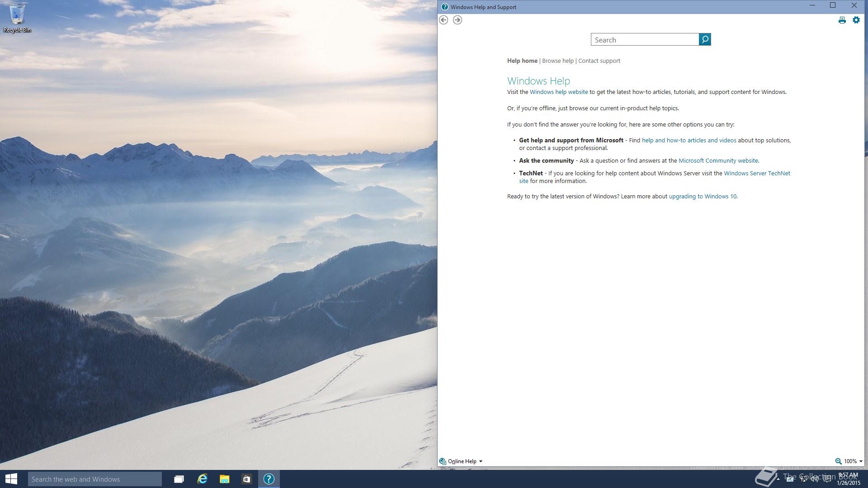Go forward with the Forward arrow in Help

coord(458,20)
